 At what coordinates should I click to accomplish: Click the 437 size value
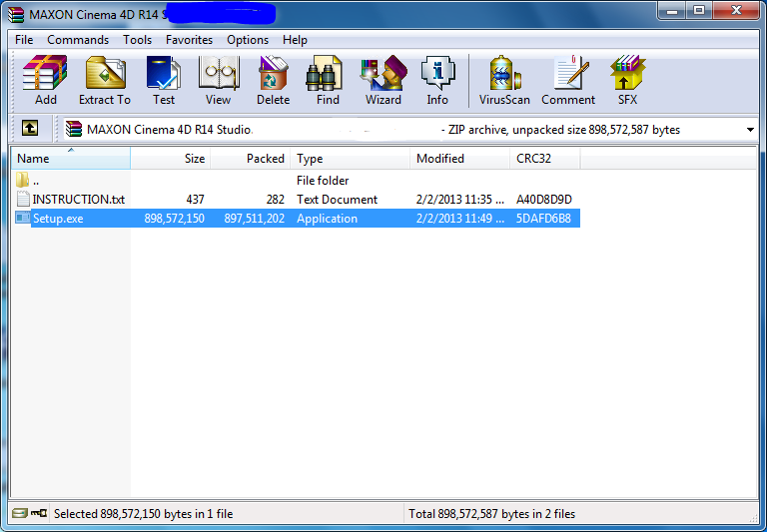(195, 200)
